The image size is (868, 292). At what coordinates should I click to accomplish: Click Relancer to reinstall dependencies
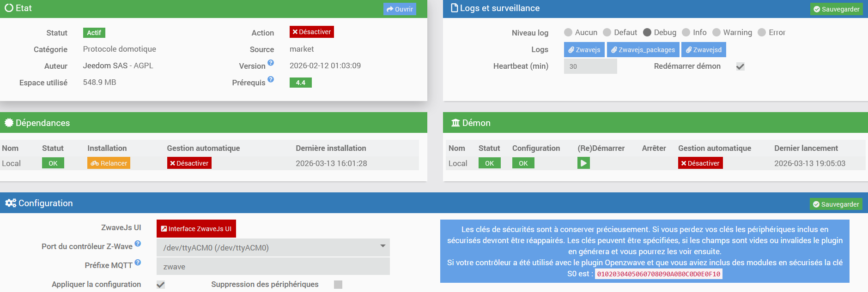109,163
